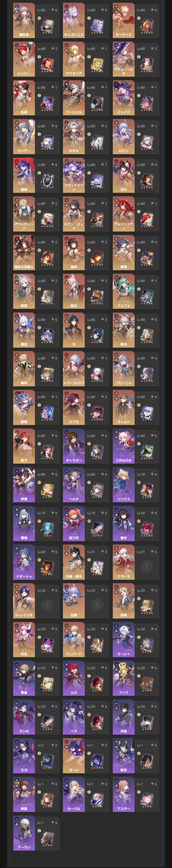
Task: Click the empty hourglass slot next to Dr.レイシオ
Action: (x=47, y=605)
